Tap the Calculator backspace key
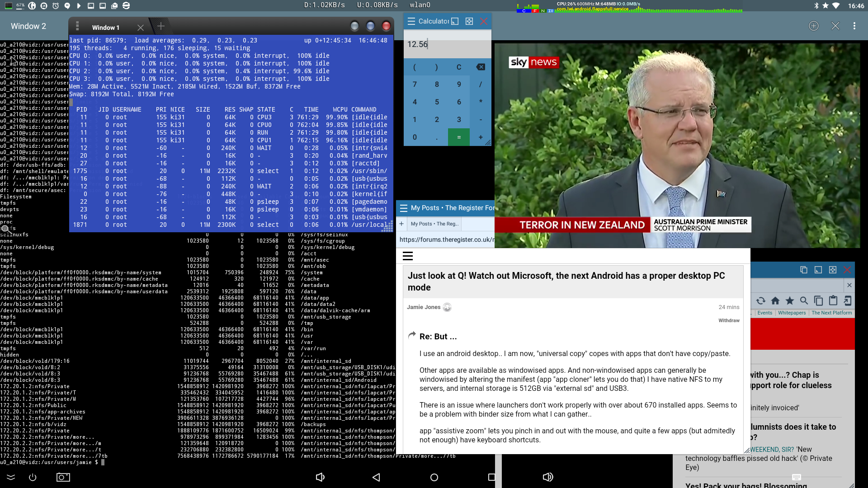This screenshot has height=488, width=868. (481, 67)
